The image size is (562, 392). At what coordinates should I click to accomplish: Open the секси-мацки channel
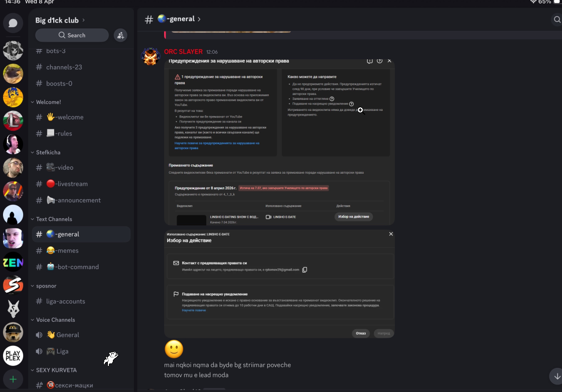(81, 385)
